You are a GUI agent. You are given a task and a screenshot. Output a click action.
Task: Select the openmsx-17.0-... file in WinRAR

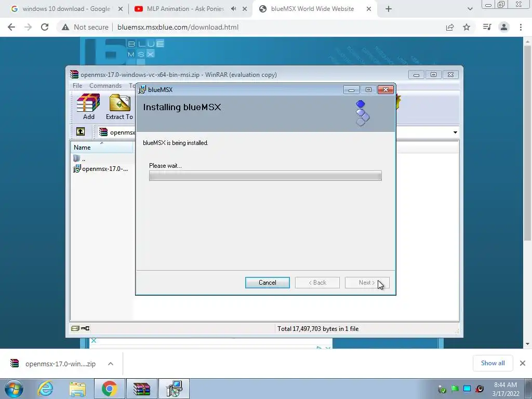point(101,169)
